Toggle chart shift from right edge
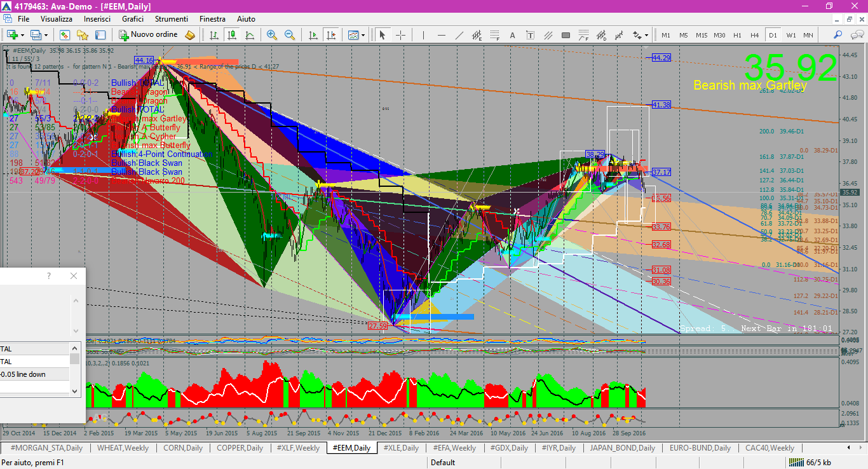 coord(331,35)
